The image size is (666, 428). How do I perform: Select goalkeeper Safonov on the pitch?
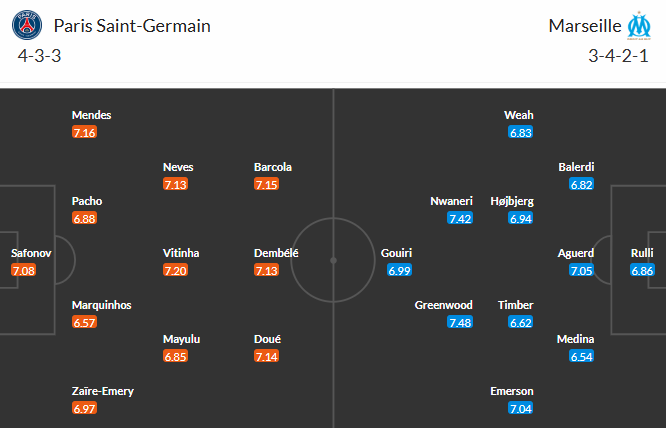tap(30, 253)
